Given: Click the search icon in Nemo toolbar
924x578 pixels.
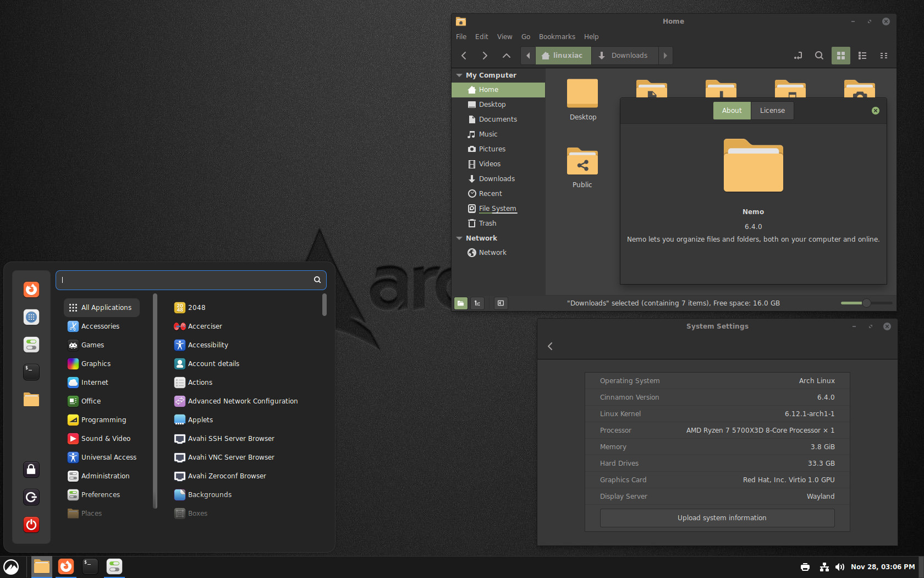Looking at the screenshot, I should pyautogui.click(x=819, y=56).
